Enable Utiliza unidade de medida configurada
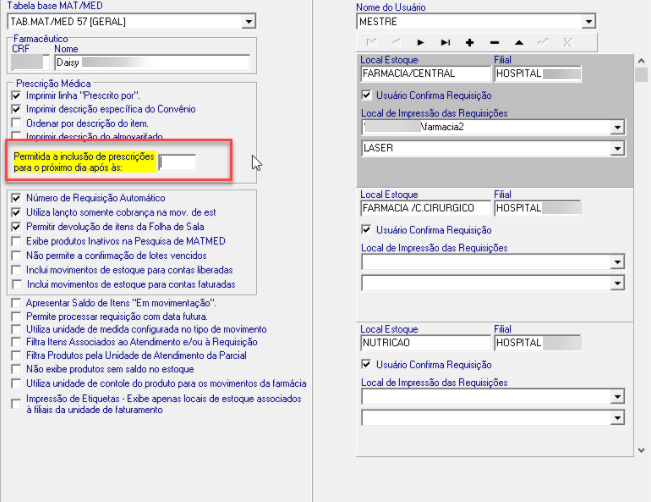The height and width of the screenshot is (502, 651). (x=16, y=330)
